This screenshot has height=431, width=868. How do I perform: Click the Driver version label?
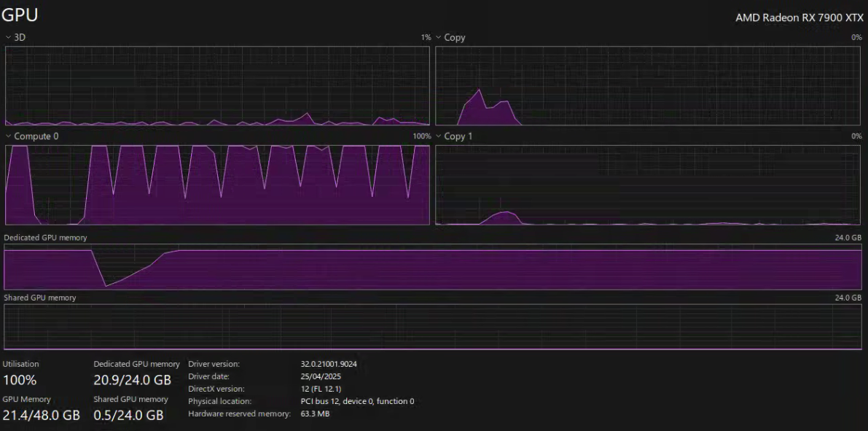214,364
